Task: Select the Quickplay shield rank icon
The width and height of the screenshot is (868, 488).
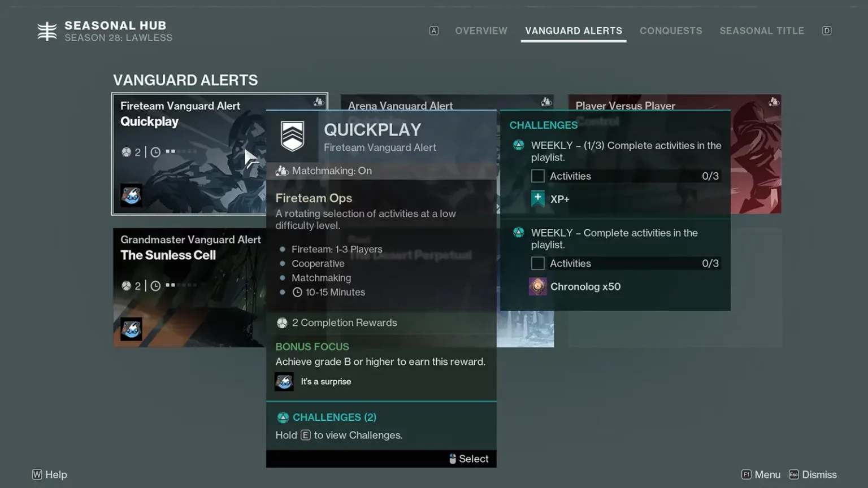Action: (292, 137)
